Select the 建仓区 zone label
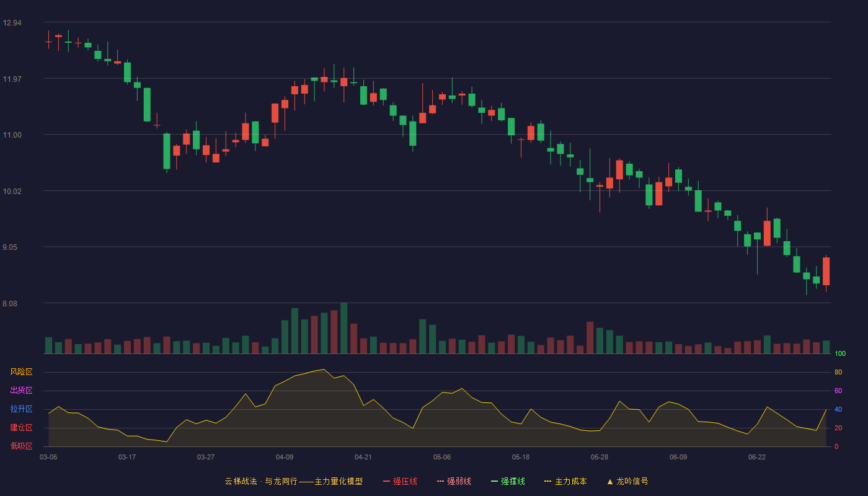 point(21,428)
